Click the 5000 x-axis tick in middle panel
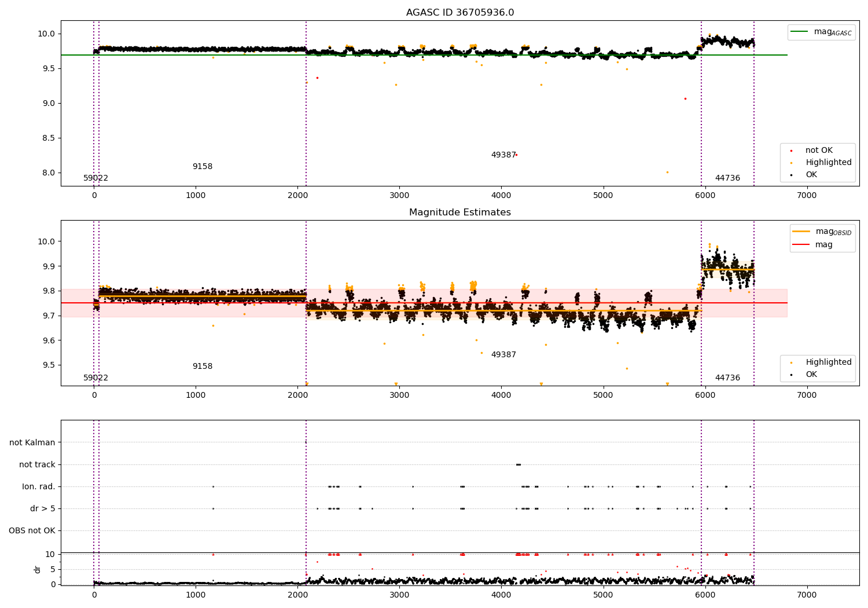Image resolution: width=868 pixels, height=608 pixels. click(x=603, y=395)
